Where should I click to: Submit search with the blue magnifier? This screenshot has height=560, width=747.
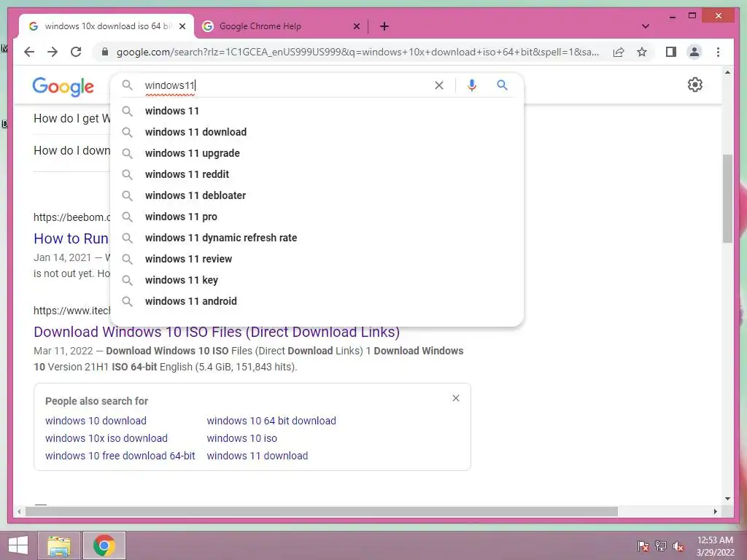(x=502, y=85)
